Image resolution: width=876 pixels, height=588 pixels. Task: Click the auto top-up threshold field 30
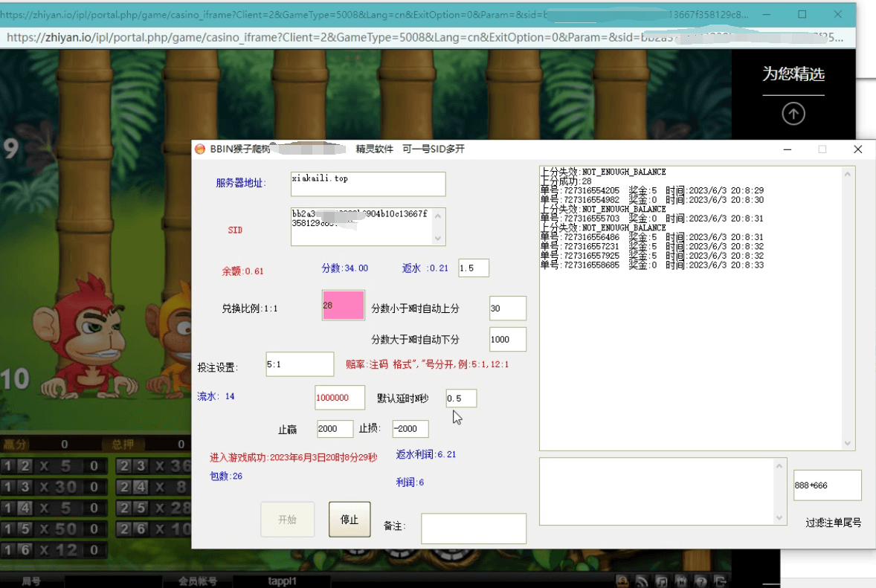tap(507, 308)
